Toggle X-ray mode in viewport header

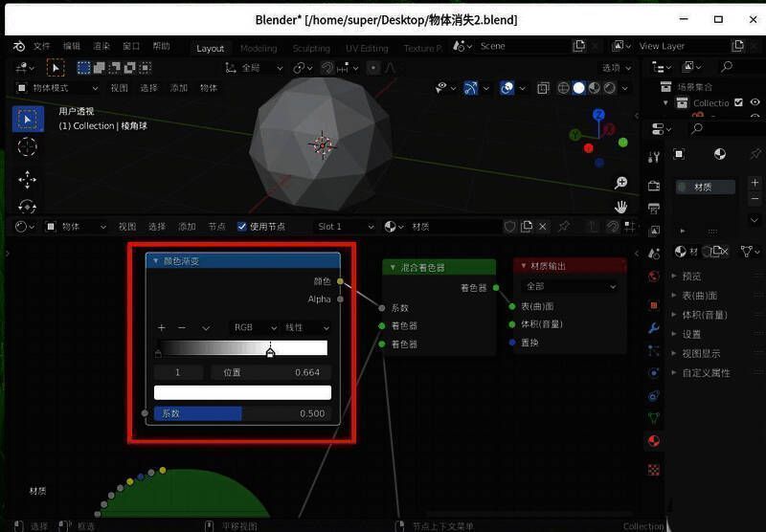[x=543, y=88]
